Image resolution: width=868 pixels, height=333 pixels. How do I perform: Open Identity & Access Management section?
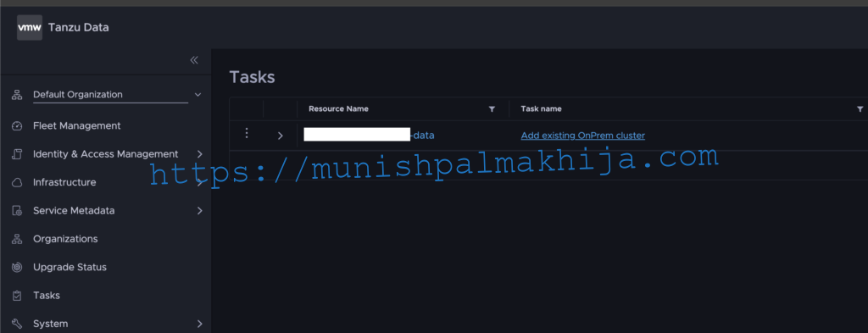click(105, 153)
